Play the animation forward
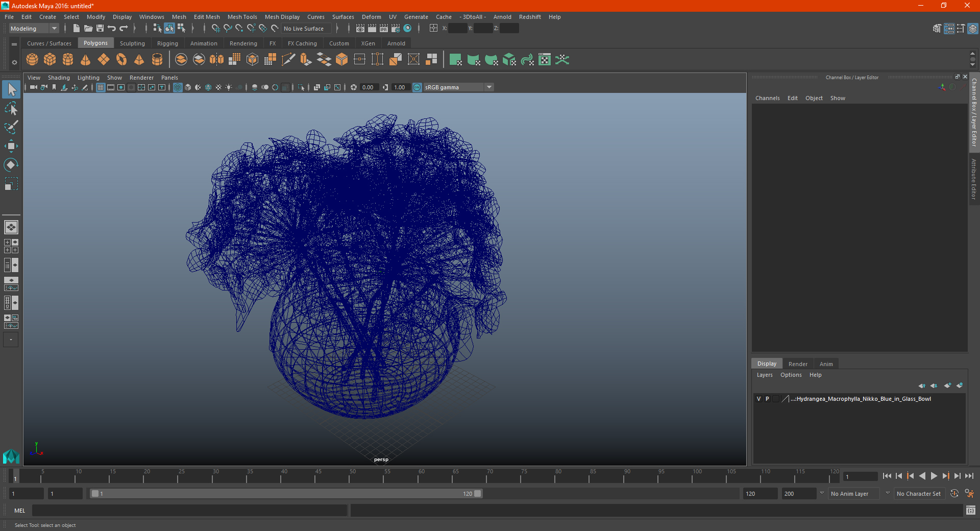 pos(934,476)
